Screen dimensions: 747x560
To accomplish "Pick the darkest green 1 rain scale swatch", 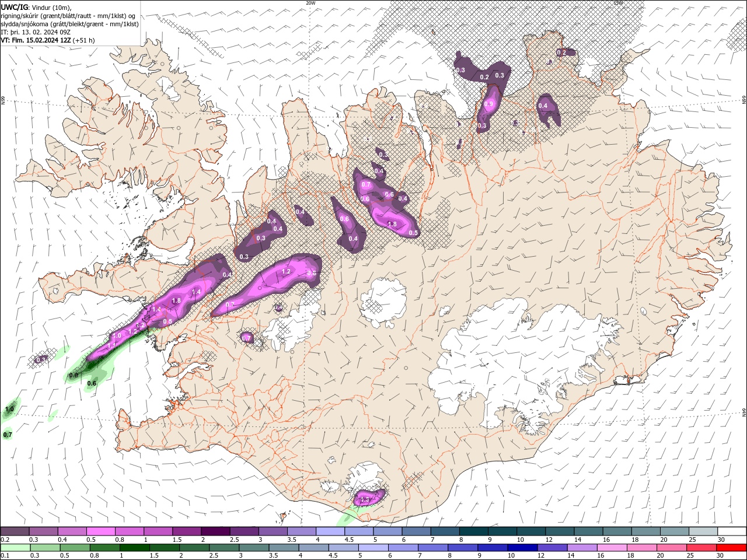I will tap(134, 548).
